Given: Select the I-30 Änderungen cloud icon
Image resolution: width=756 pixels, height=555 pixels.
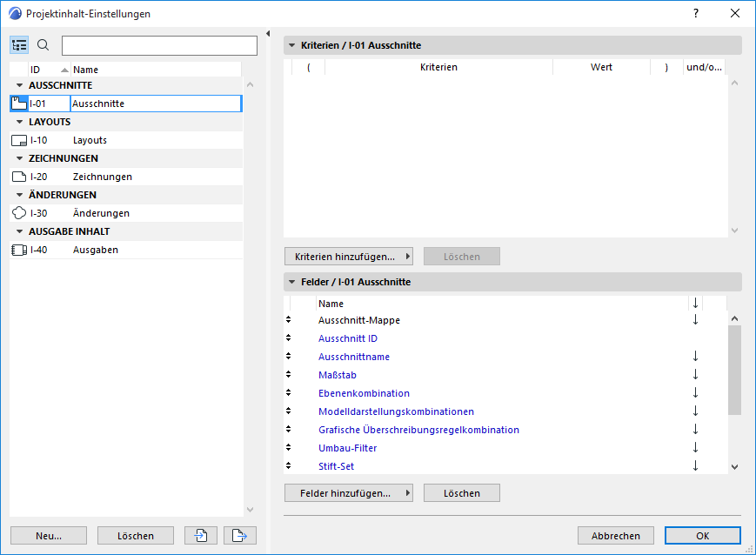Looking at the screenshot, I should (x=19, y=213).
